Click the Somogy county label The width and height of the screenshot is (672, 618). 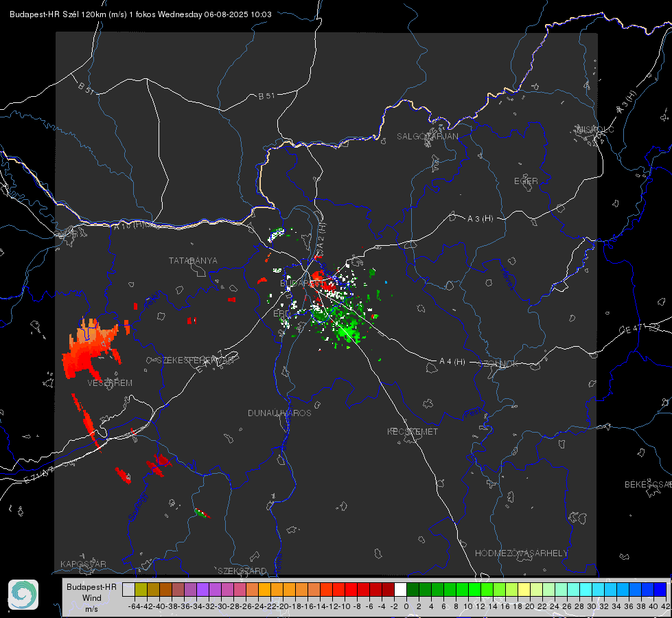(x=139, y=507)
